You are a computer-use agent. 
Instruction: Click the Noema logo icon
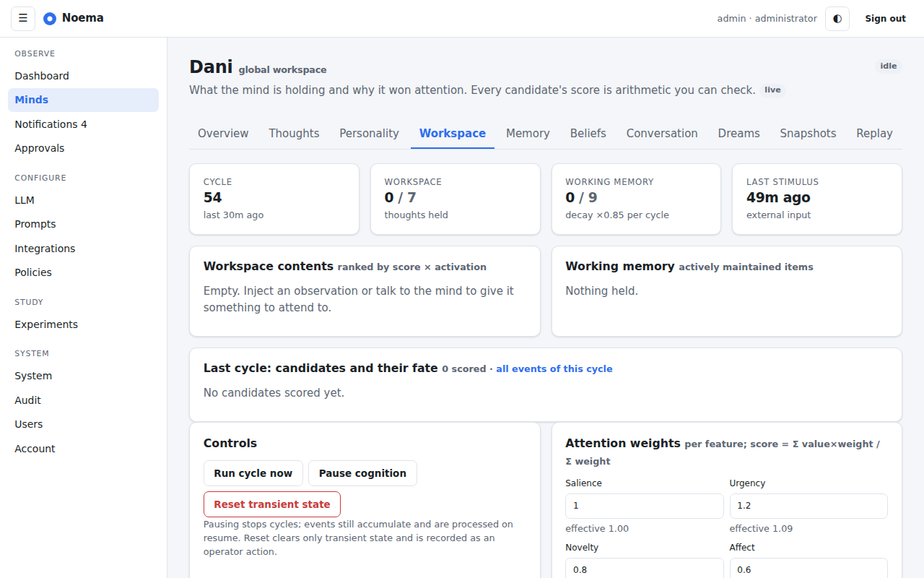pos(50,19)
